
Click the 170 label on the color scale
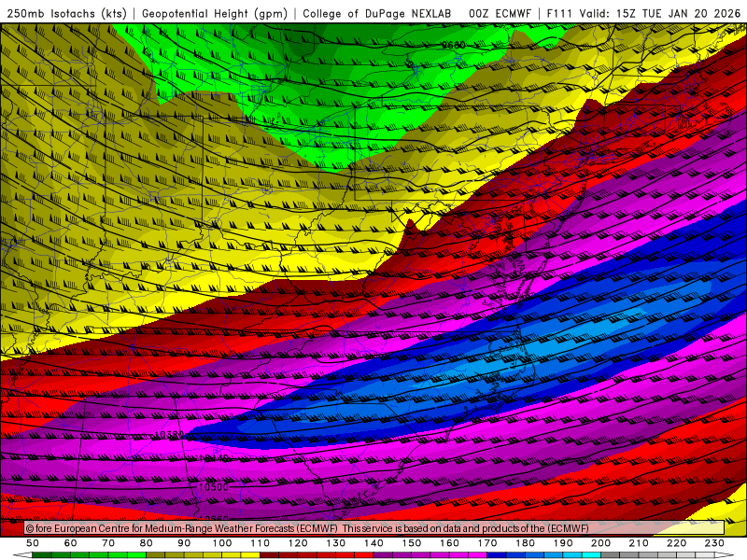tap(486, 543)
